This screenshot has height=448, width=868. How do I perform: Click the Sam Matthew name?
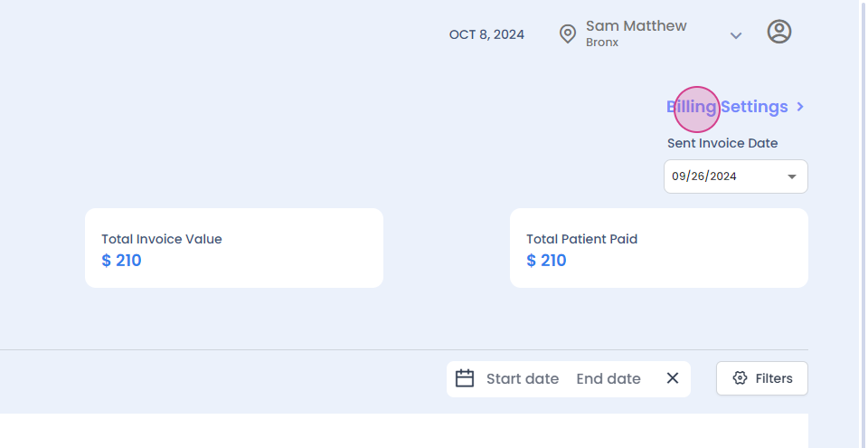click(636, 25)
